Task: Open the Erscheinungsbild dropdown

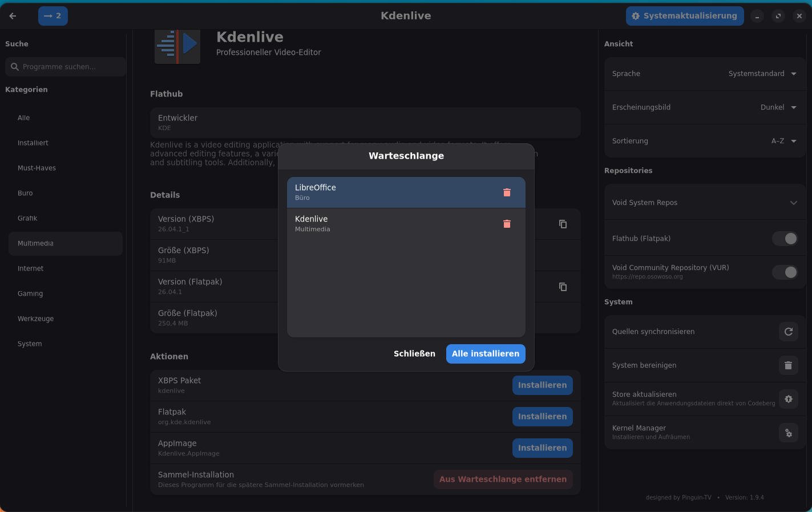Action: pyautogui.click(x=778, y=107)
